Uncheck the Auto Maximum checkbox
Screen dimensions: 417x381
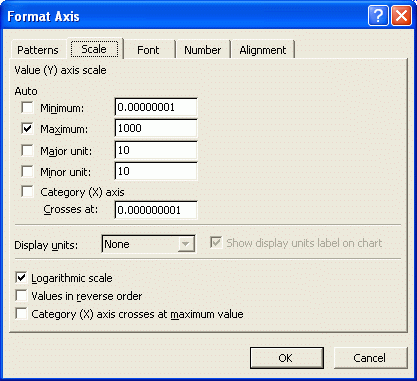point(27,128)
